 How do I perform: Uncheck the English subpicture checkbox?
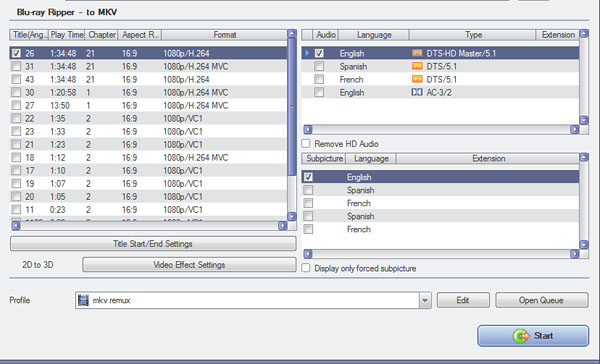click(x=308, y=177)
